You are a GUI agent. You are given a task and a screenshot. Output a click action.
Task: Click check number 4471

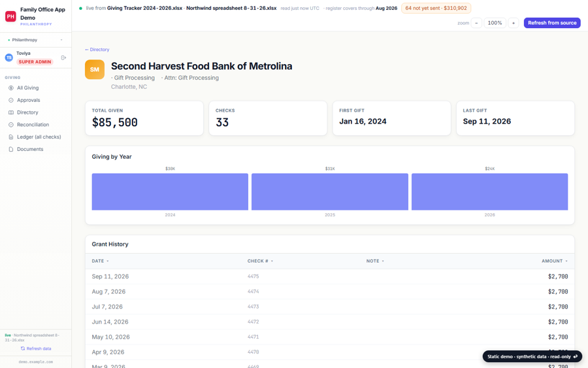253,337
